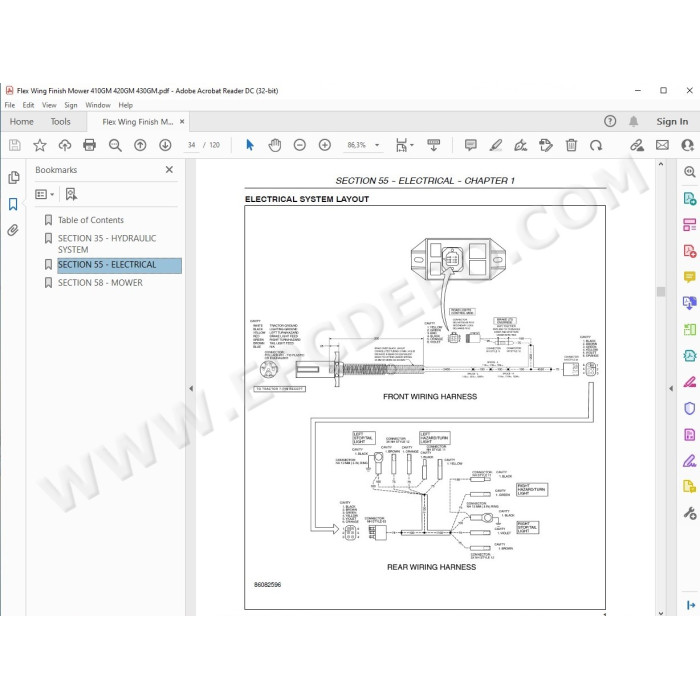This screenshot has width=700, height=700.
Task: Click the Zoom out minus icon
Action: click(x=300, y=145)
